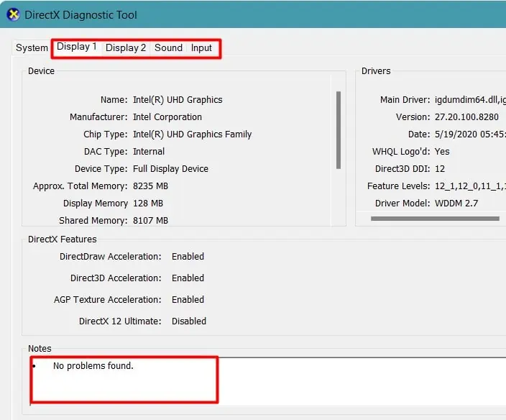The width and height of the screenshot is (506, 420).
Task: Switch to the System tab
Action: [32, 48]
